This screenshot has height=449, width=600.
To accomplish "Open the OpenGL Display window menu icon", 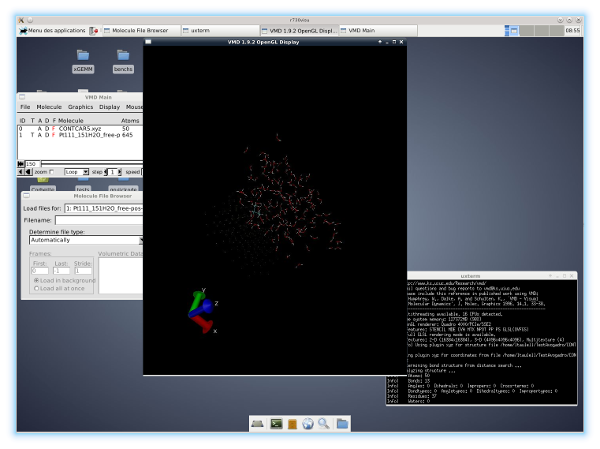I will [148, 42].
